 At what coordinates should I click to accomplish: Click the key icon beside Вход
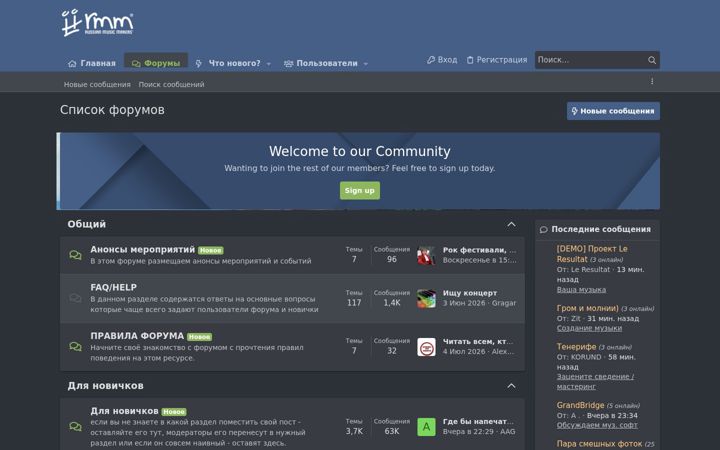431,60
